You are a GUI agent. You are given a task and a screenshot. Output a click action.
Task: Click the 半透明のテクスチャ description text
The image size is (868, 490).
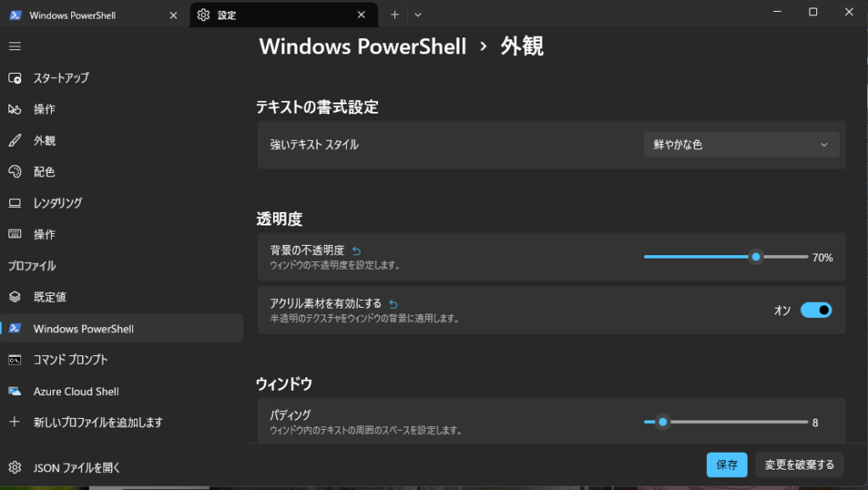pos(364,319)
